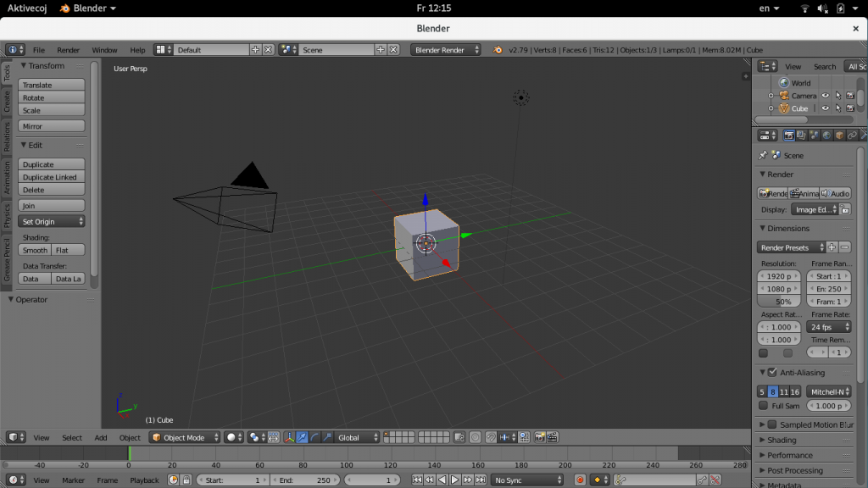Click the Translate button
This screenshot has width=868, height=488.
pyautogui.click(x=52, y=85)
